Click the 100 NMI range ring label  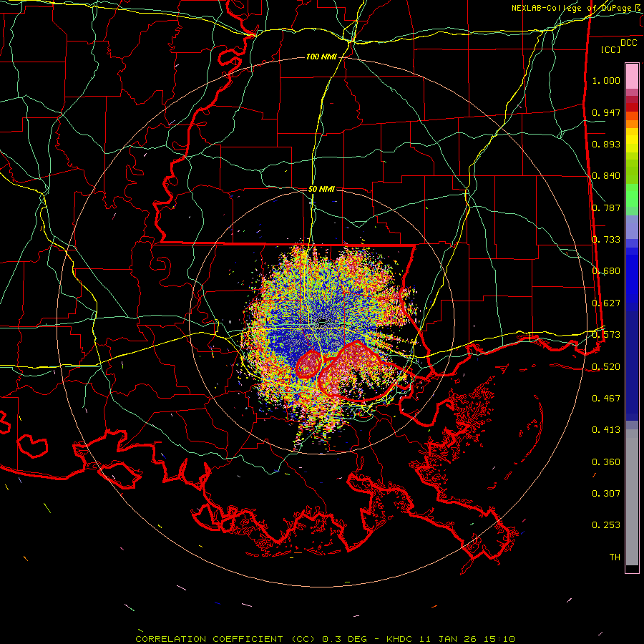(x=321, y=57)
